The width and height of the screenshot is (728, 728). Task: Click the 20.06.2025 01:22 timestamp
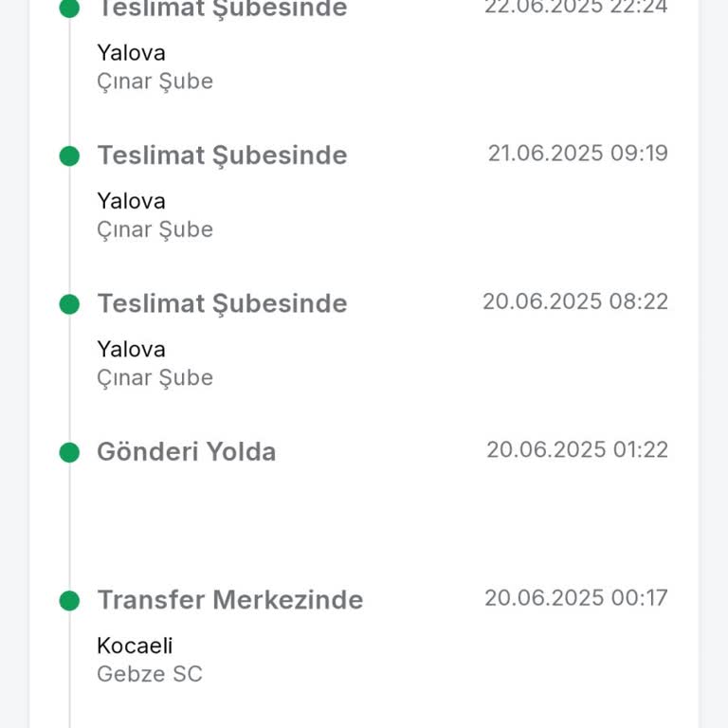click(x=576, y=449)
